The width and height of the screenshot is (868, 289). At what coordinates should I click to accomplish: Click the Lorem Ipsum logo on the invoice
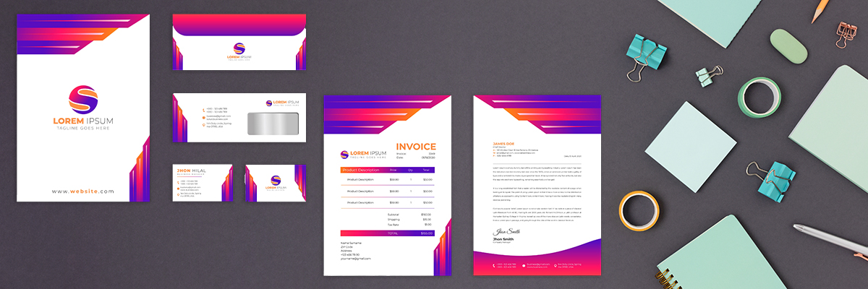tap(363, 154)
